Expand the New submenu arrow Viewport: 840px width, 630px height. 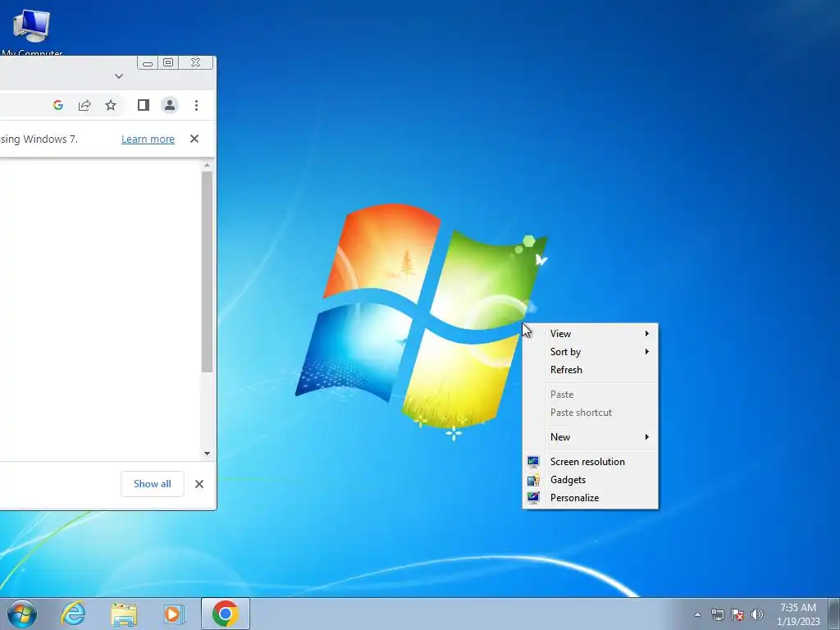point(647,436)
